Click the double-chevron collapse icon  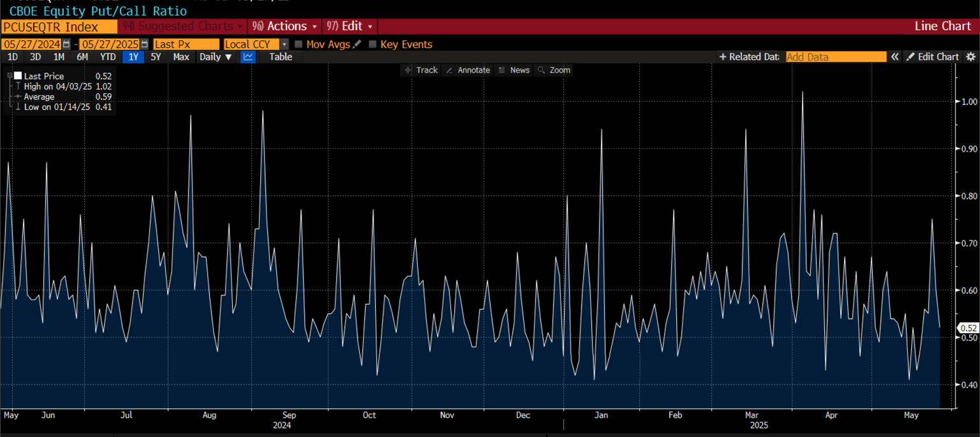[895, 57]
